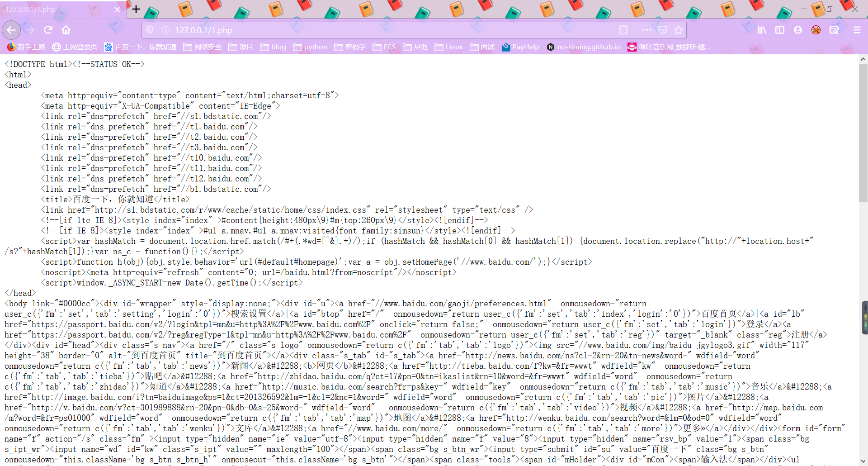
Task: Click the vertical scrollbar thumb
Action: click(863, 133)
